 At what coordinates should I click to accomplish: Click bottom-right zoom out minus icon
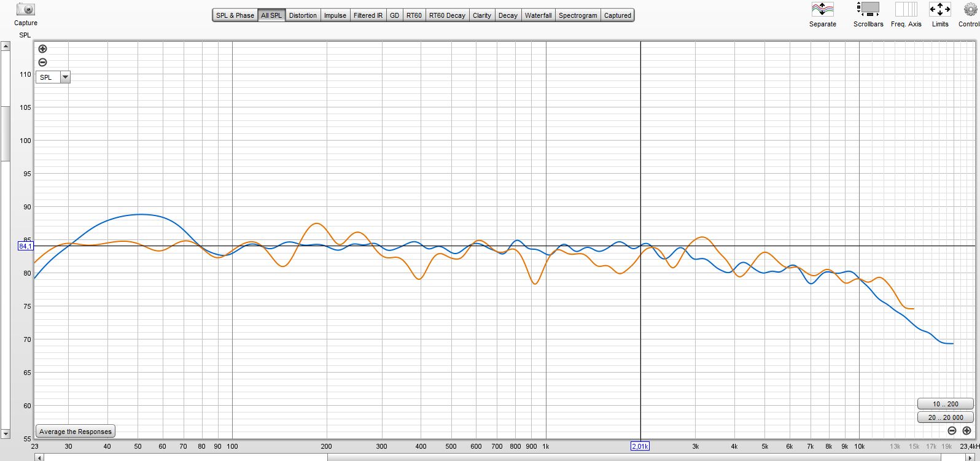click(x=952, y=430)
